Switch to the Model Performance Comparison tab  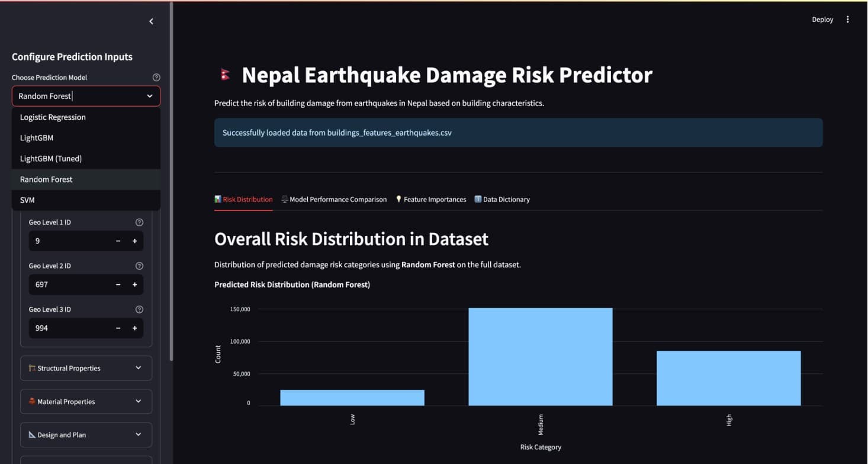click(x=337, y=199)
